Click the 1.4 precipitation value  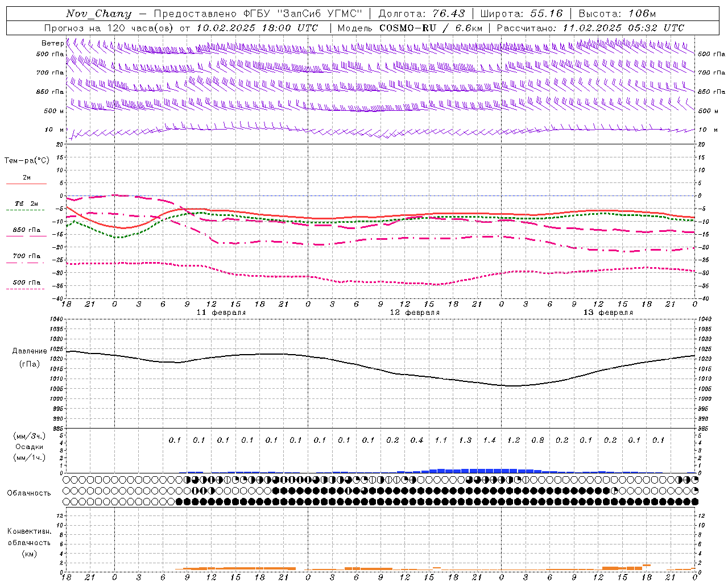click(x=489, y=440)
